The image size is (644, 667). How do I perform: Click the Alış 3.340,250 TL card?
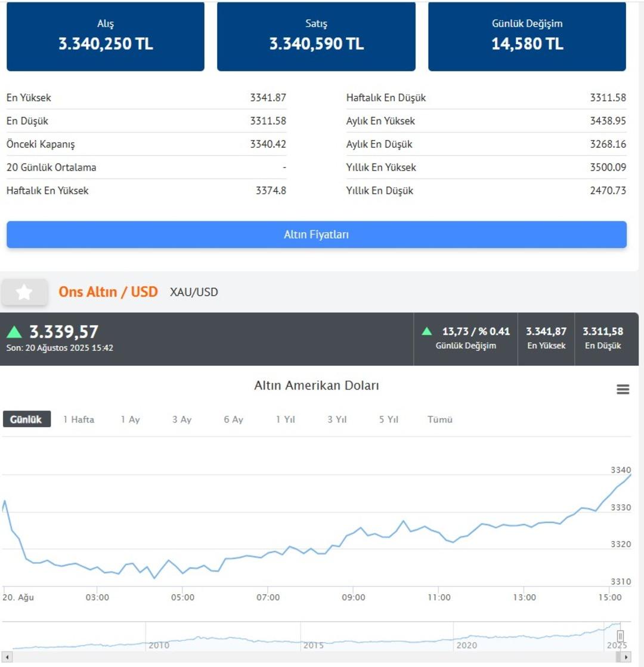coord(106,36)
